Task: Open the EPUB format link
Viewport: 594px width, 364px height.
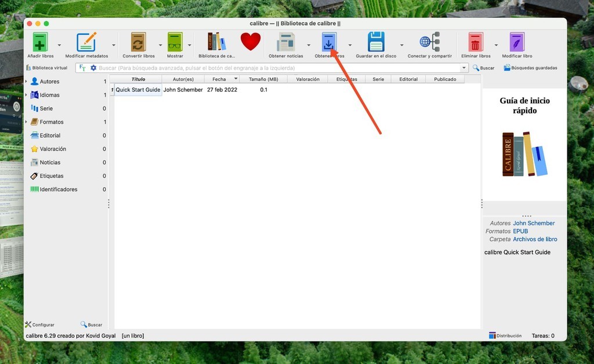Action: 520,231
